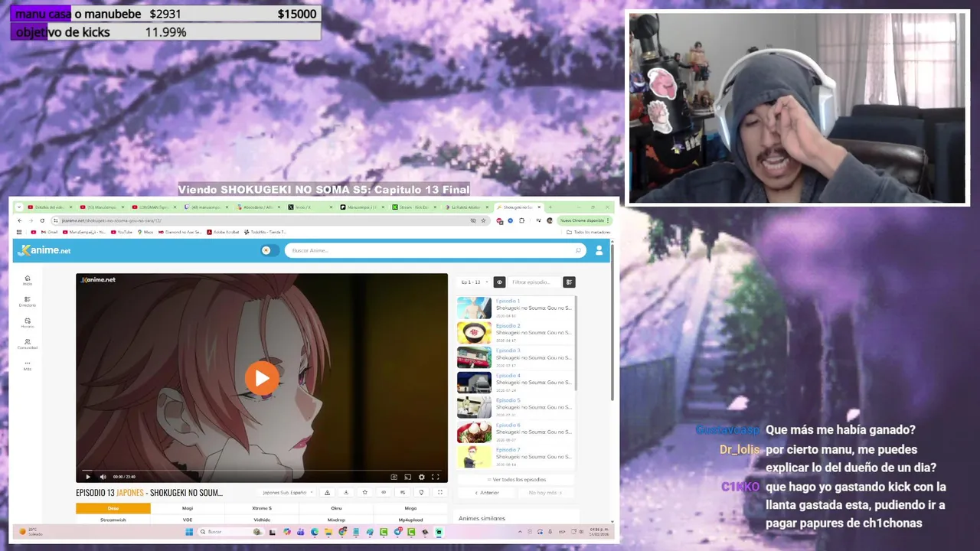
Task: Select the Okru server tab
Action: pyautogui.click(x=336, y=508)
